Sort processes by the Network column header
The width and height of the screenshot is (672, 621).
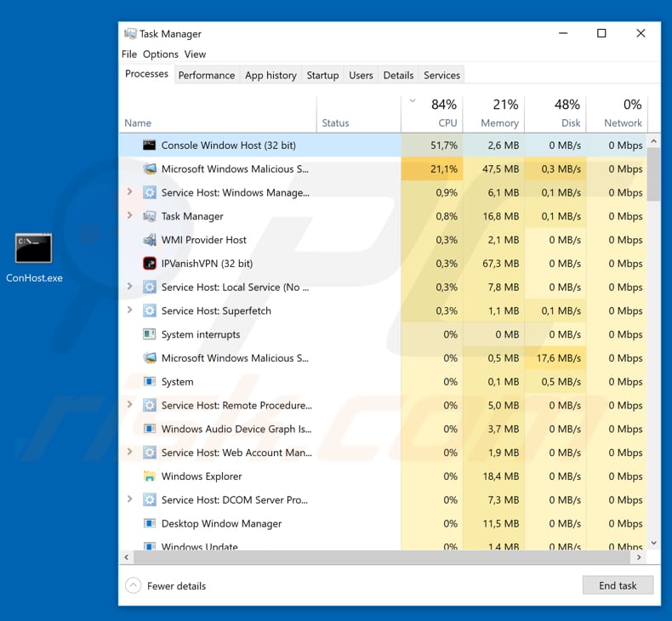618,114
